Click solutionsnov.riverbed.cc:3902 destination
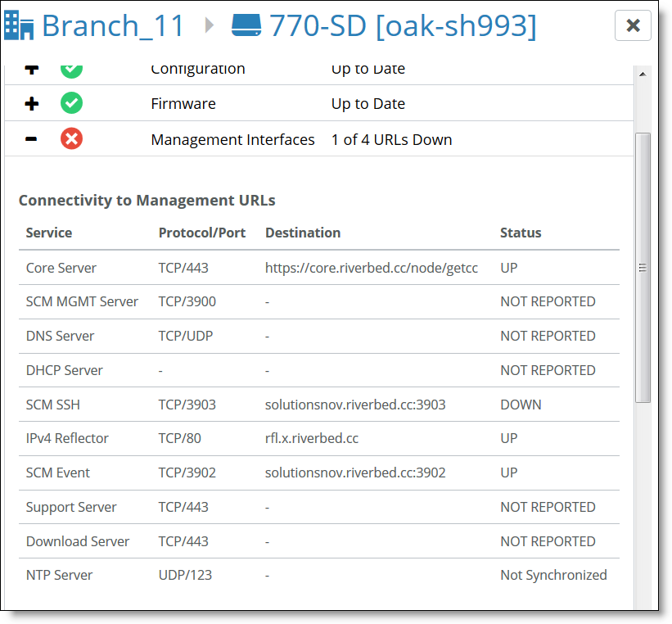The height and width of the screenshot is (624, 672). [x=355, y=473]
